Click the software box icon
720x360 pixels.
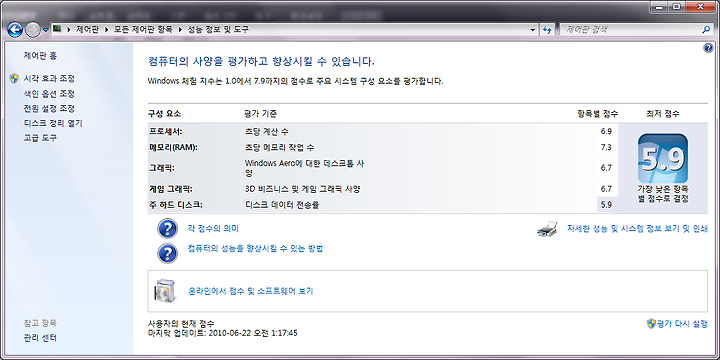pyautogui.click(x=164, y=291)
